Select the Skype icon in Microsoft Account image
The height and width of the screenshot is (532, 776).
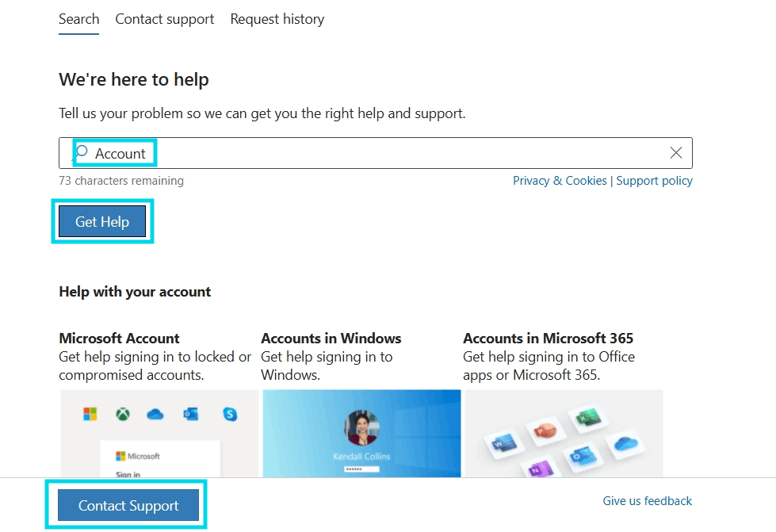pos(231,414)
